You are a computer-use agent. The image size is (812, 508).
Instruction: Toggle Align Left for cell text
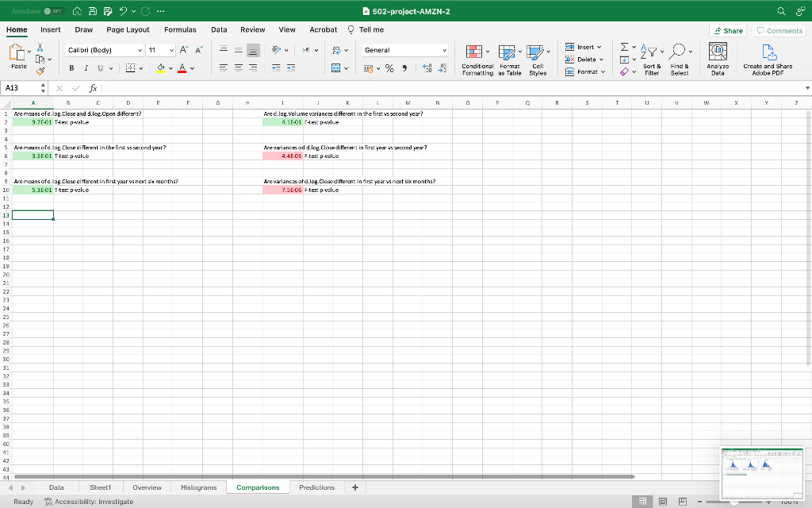pyautogui.click(x=224, y=67)
